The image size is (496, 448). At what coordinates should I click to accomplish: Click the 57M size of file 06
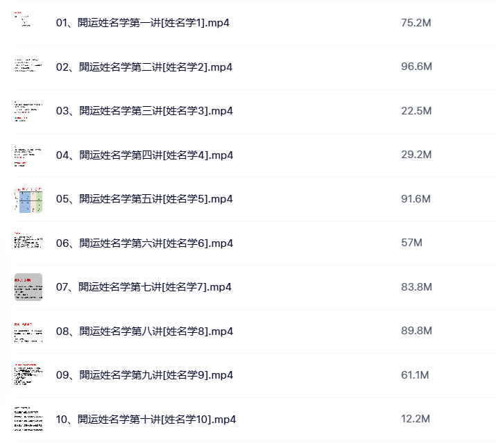coord(411,243)
